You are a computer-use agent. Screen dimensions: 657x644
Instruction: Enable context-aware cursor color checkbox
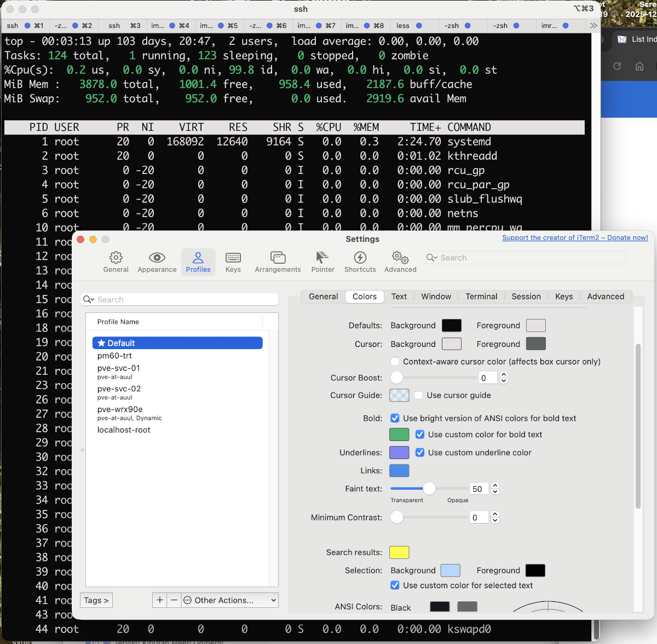395,362
